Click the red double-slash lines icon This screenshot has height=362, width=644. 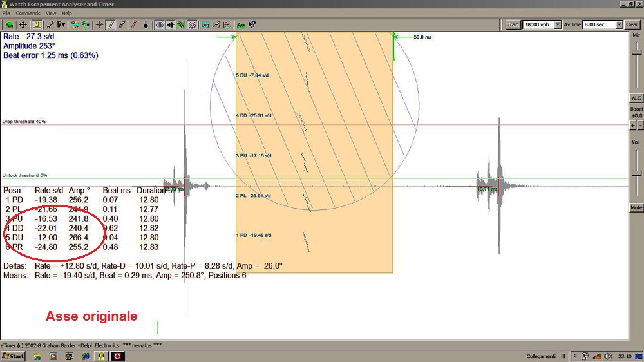134,24
